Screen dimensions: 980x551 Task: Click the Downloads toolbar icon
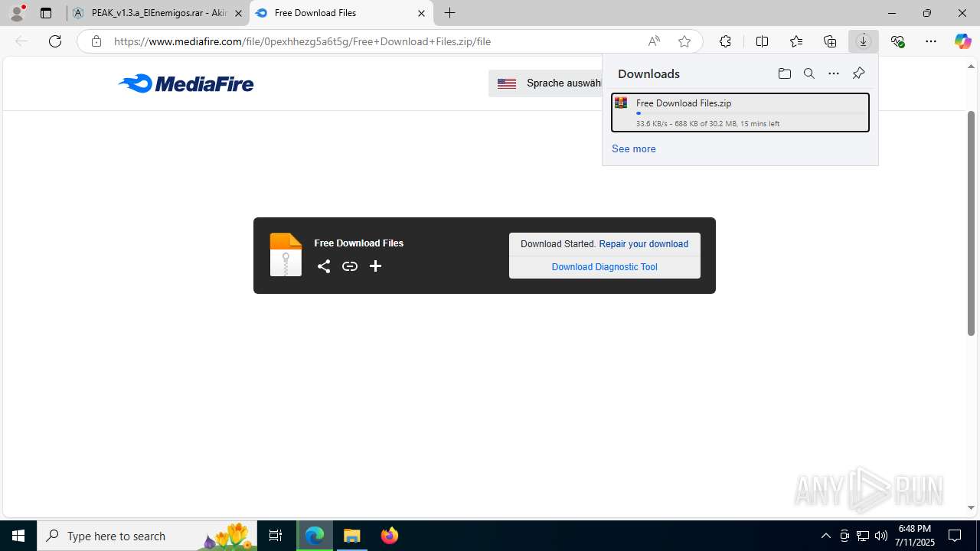click(x=864, y=41)
